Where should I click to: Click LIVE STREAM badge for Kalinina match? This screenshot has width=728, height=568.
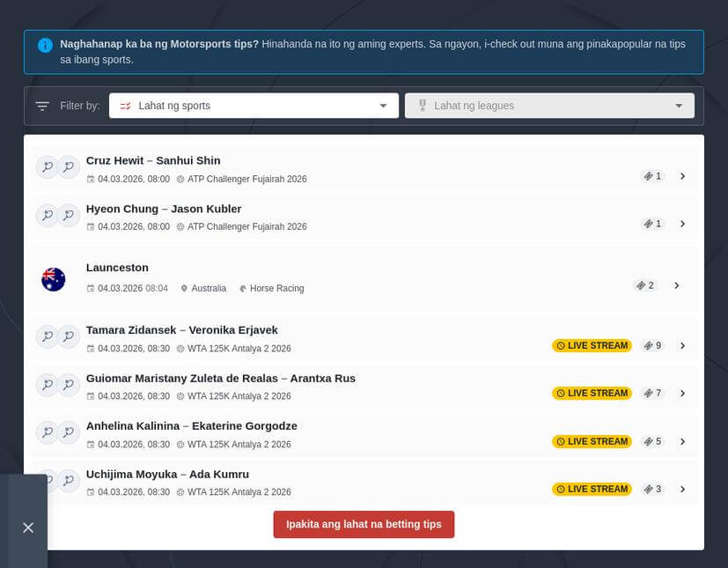point(592,441)
